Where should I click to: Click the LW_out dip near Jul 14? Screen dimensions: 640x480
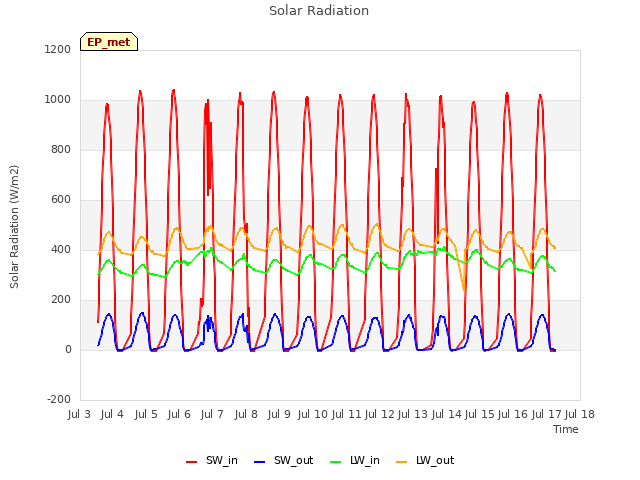tap(464, 289)
